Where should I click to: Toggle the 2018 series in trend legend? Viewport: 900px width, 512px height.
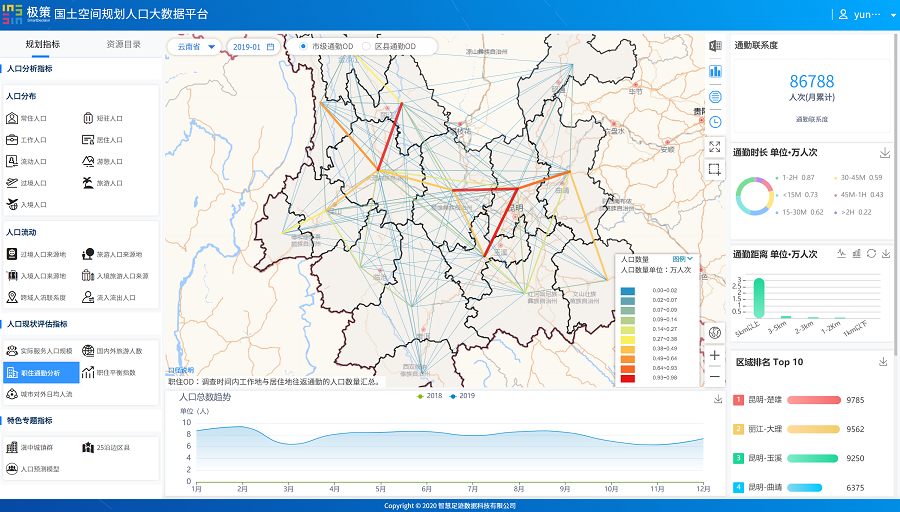[x=428, y=396]
